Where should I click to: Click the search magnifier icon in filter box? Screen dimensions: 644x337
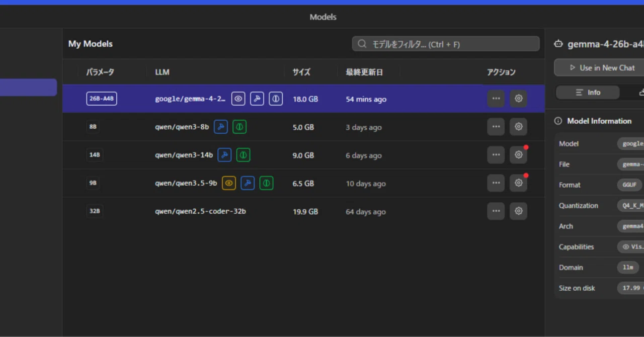362,44
